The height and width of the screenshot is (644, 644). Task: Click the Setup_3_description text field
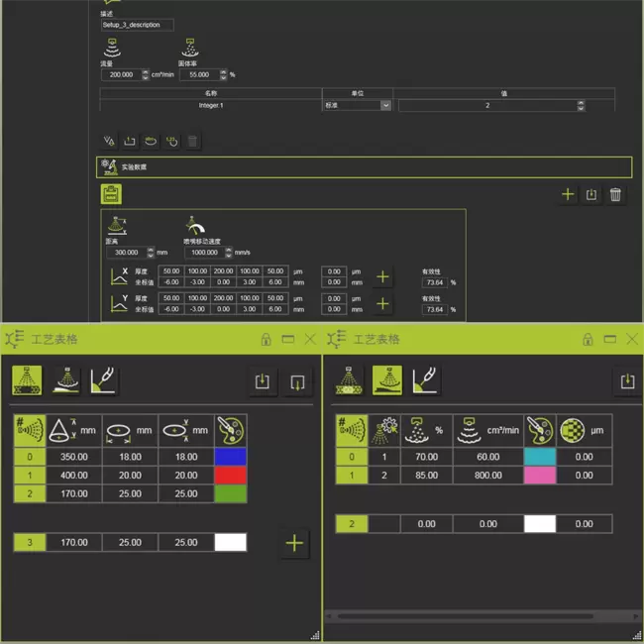coord(137,25)
